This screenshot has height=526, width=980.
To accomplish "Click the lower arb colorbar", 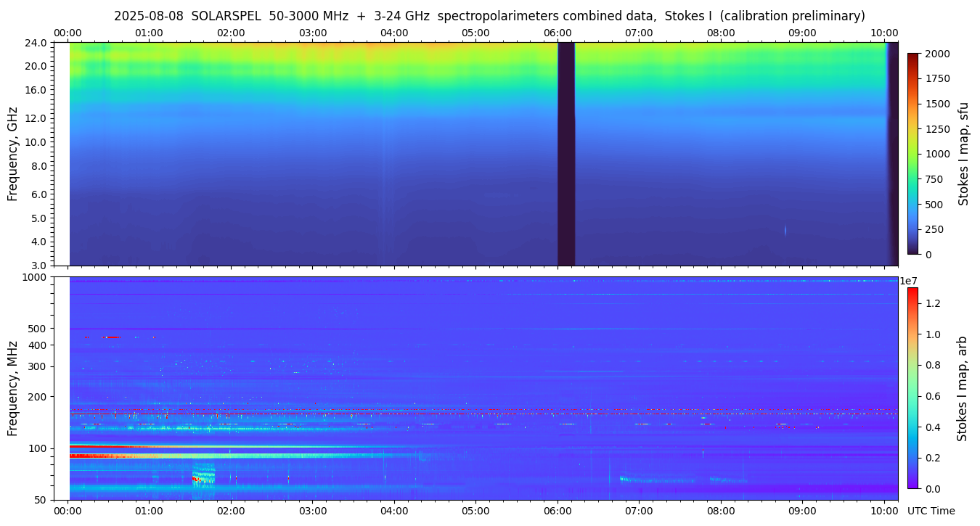I will 912,387.
